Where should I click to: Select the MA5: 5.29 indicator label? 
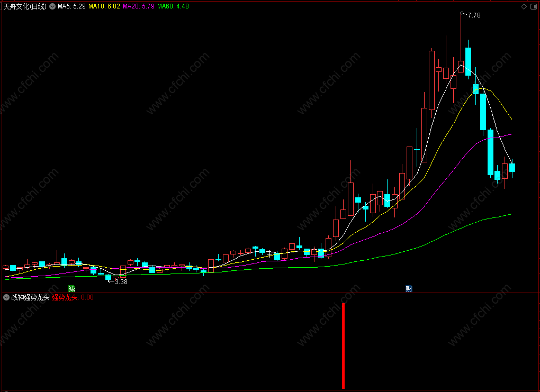(x=71, y=6)
